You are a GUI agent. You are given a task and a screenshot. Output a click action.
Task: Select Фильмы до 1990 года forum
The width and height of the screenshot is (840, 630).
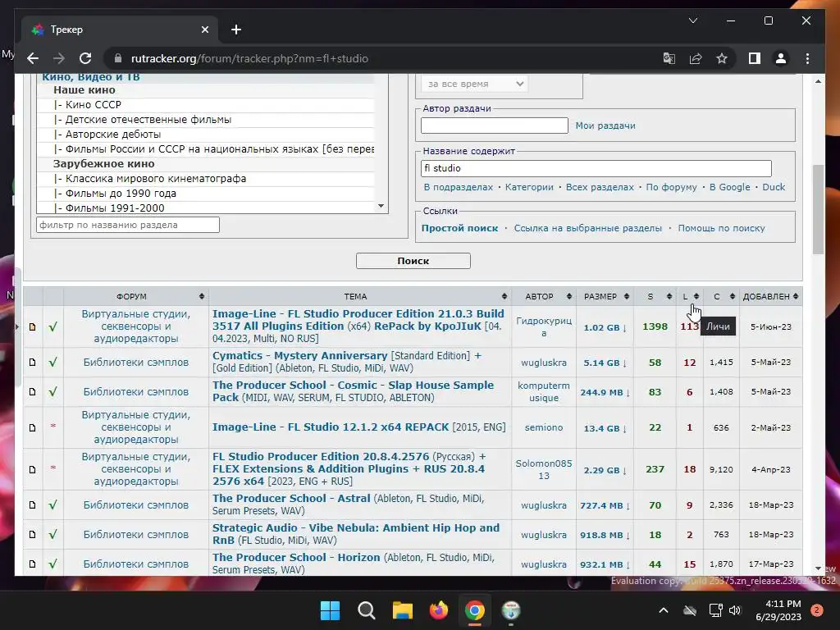click(206, 193)
